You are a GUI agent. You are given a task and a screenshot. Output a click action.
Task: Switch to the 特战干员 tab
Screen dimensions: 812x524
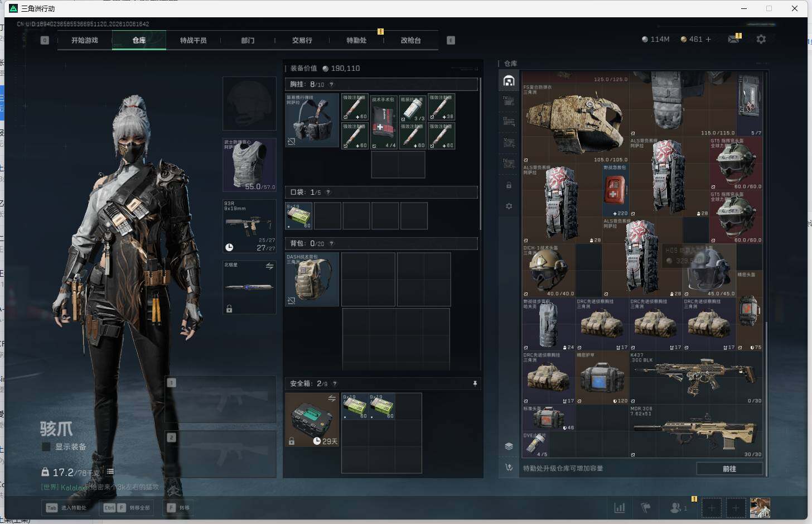(194, 40)
